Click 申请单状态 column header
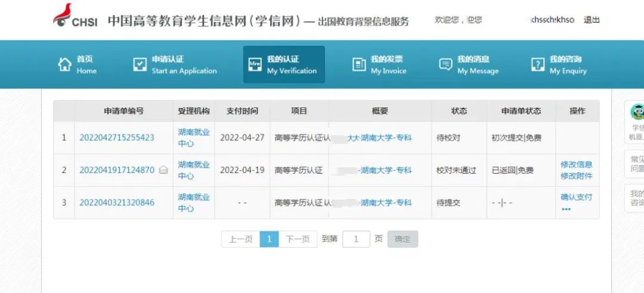This screenshot has height=293, width=644. pos(521,111)
